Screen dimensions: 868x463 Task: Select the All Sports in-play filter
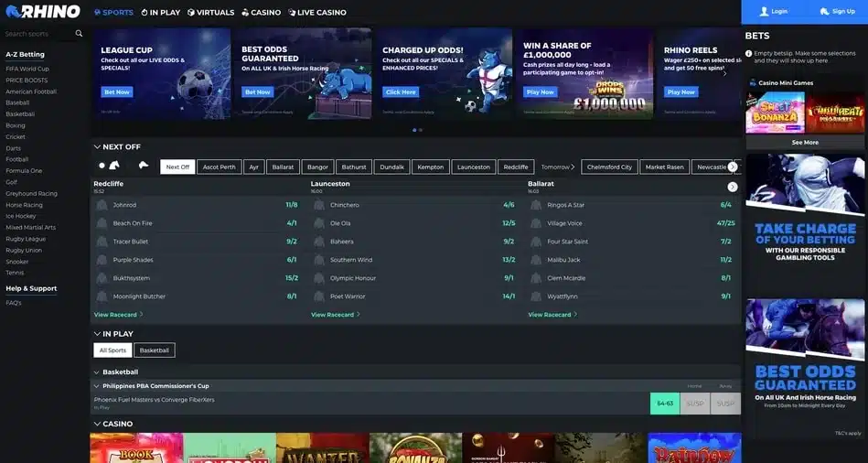click(x=113, y=350)
